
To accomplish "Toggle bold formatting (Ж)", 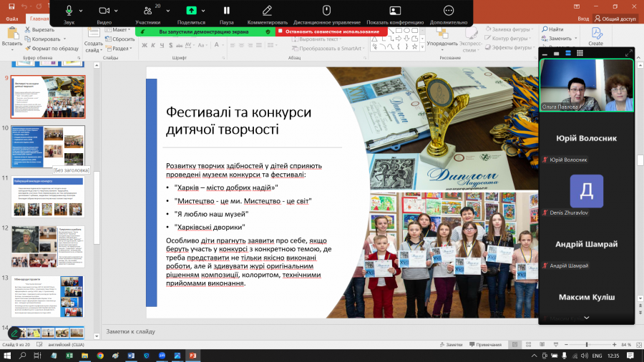I will click(x=144, y=45).
